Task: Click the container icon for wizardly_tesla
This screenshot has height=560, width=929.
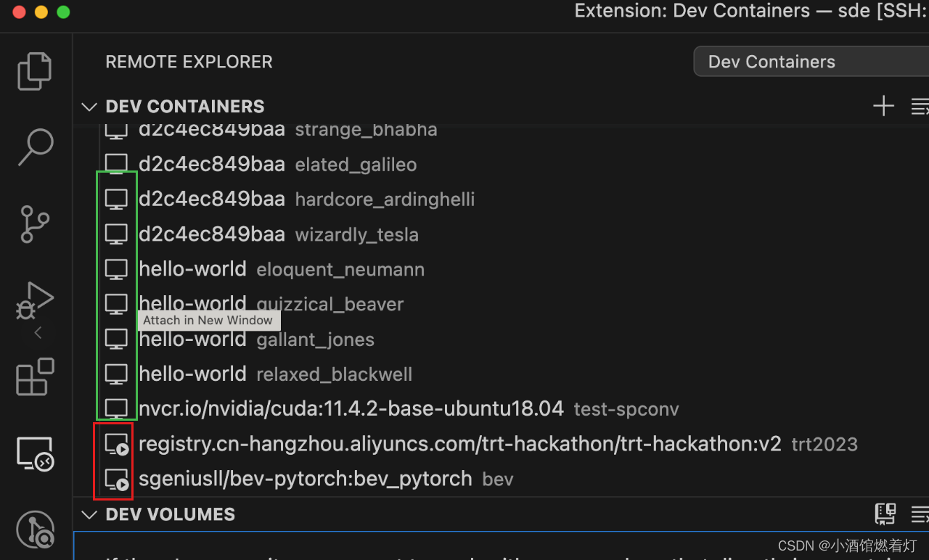Action: click(x=116, y=234)
